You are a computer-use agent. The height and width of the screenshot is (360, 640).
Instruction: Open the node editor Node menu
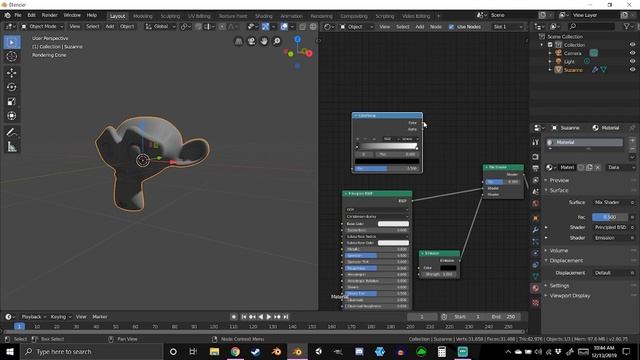pos(436,27)
